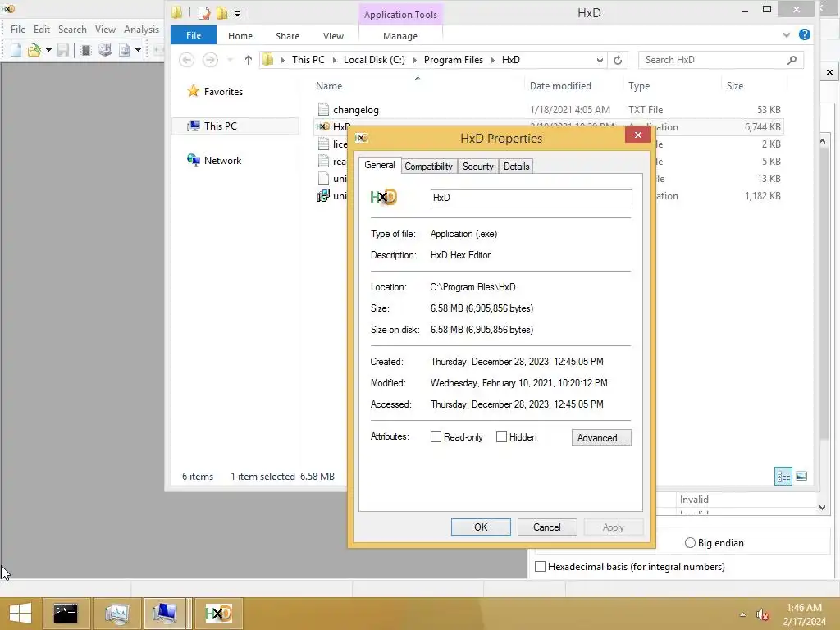Toggle the Read-only attribute checkbox

click(436, 437)
